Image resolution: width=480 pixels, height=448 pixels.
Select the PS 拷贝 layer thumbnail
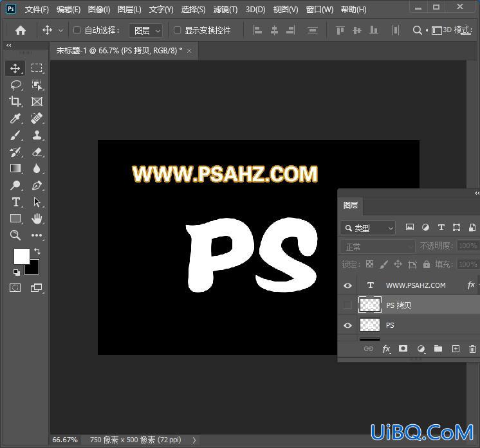(x=370, y=305)
